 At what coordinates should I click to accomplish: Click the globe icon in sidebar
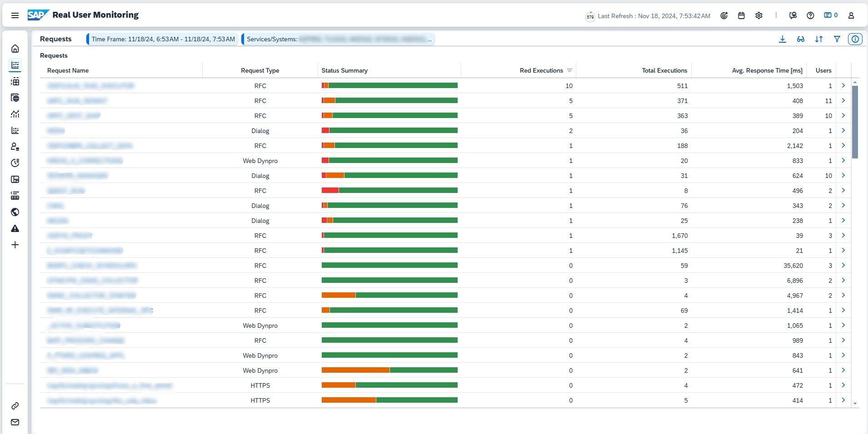(x=15, y=212)
